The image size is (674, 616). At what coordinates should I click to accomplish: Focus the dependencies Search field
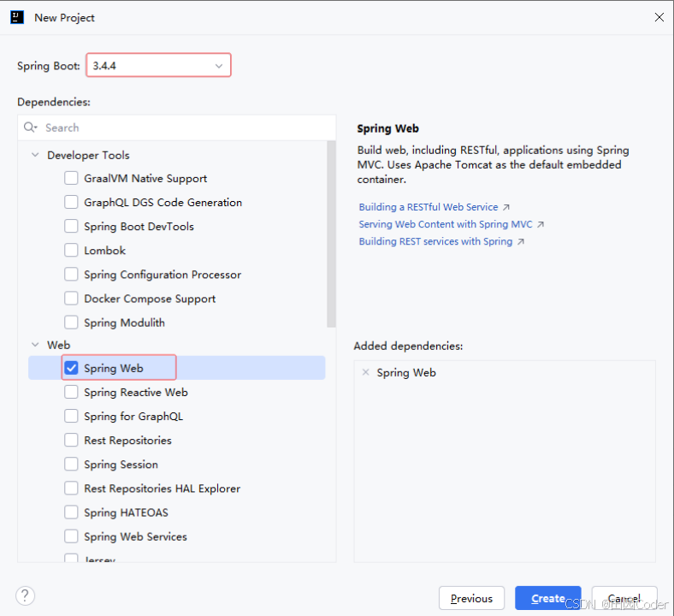177,127
